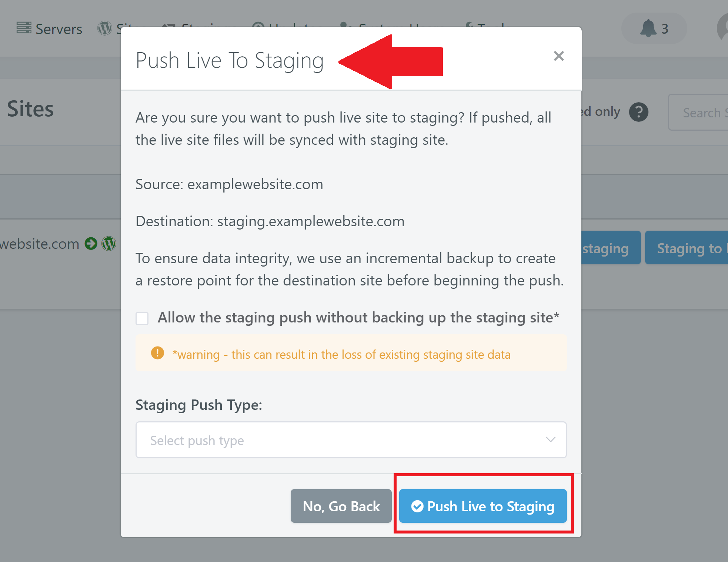The height and width of the screenshot is (562, 728).
Task: Open the Select push type dropdown
Action: [351, 440]
